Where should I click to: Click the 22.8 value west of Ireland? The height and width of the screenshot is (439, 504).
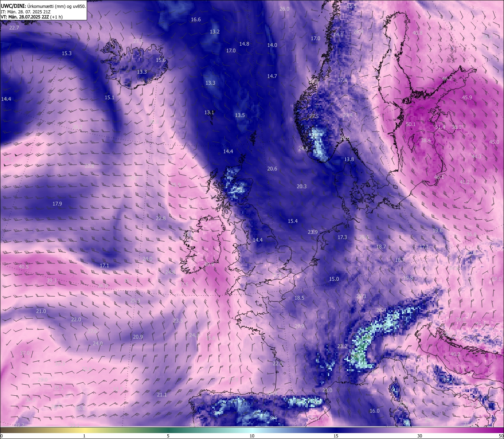point(161,218)
